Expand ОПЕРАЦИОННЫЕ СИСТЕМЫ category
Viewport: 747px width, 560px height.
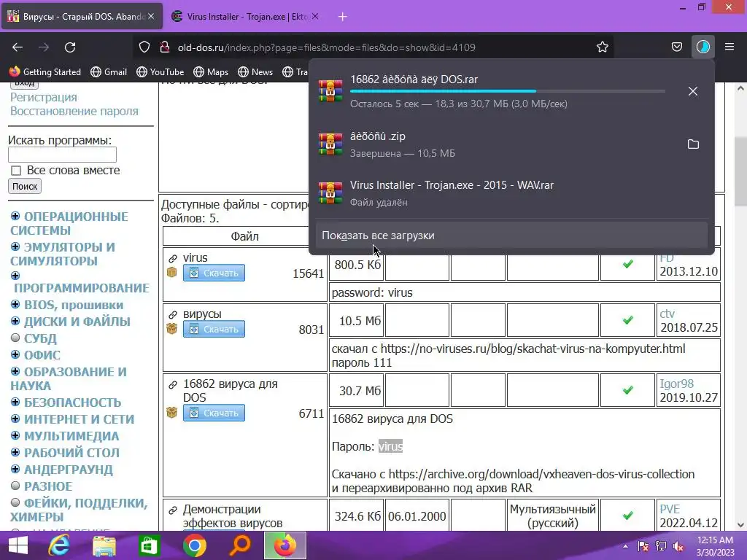pos(15,216)
